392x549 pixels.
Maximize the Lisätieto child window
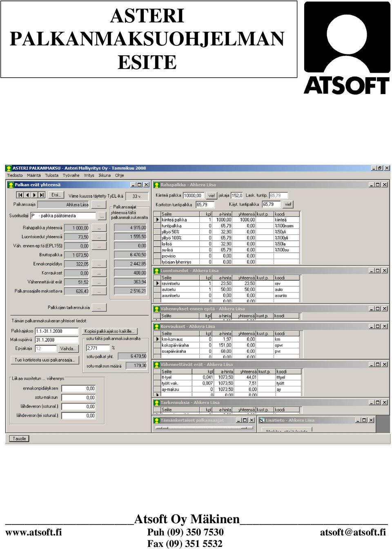click(364, 420)
